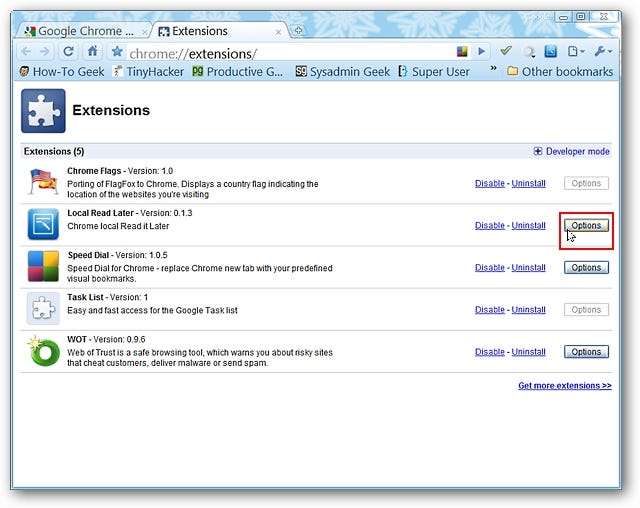Click the colorful Speed Dial icon in address bar
The height and width of the screenshot is (508, 640).
click(x=462, y=51)
